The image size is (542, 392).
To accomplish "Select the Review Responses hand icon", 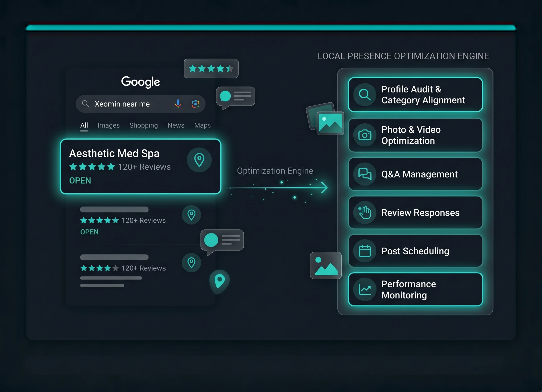I will tap(364, 212).
